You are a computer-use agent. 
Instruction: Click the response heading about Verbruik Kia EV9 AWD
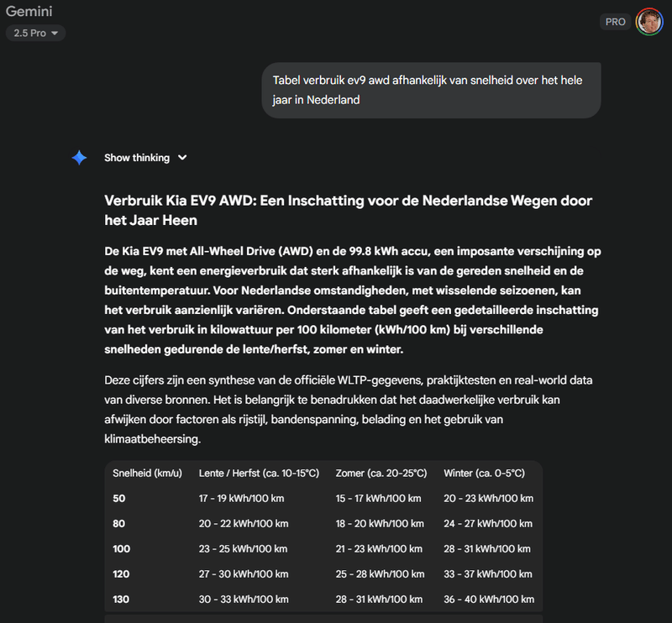pyautogui.click(x=348, y=210)
